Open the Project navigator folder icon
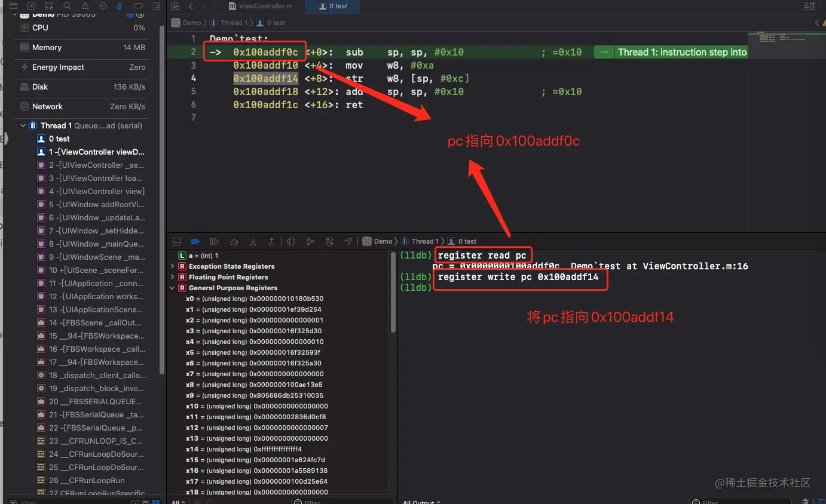The image size is (826, 504). point(13,5)
